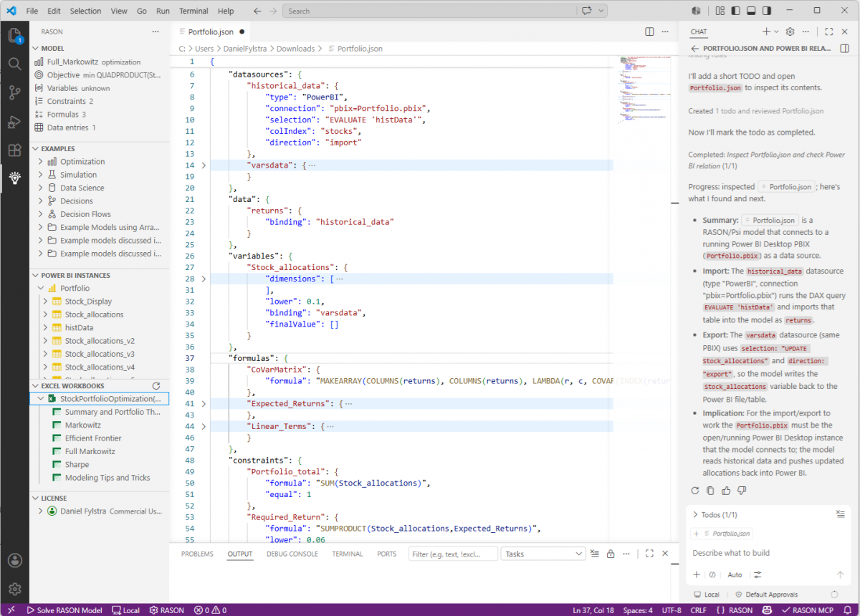The image size is (860, 616).
Task: Open the Tasks output channel dropdown
Action: tap(544, 554)
